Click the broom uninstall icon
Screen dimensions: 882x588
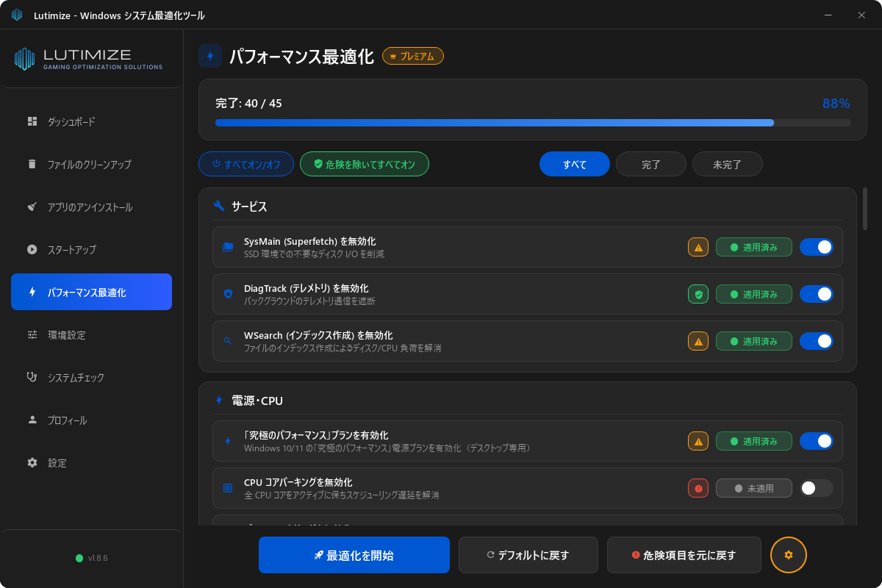(x=32, y=207)
